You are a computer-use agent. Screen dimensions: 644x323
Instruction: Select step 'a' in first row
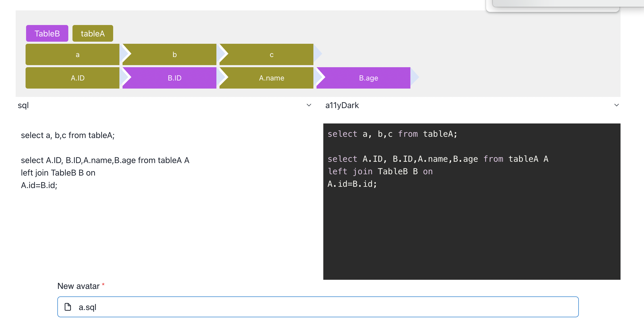click(77, 54)
